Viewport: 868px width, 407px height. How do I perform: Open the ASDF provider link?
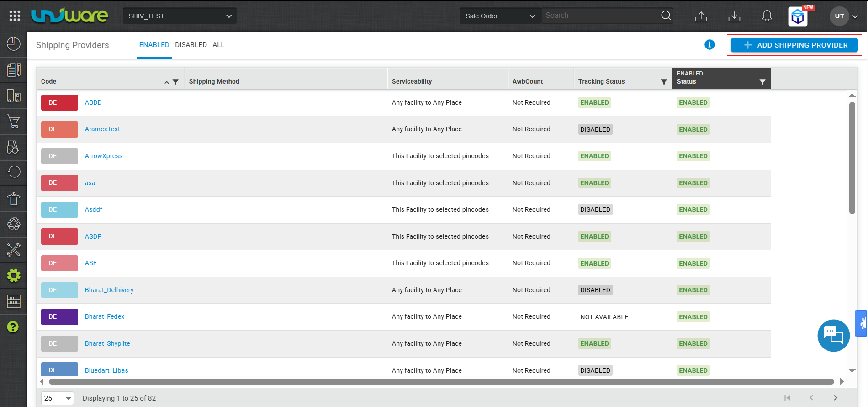click(93, 236)
